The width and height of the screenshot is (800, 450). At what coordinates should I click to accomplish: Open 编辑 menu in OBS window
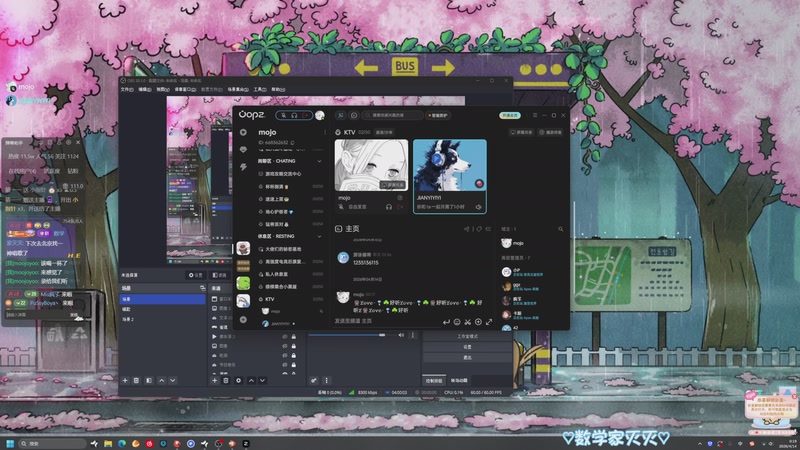(x=145, y=89)
